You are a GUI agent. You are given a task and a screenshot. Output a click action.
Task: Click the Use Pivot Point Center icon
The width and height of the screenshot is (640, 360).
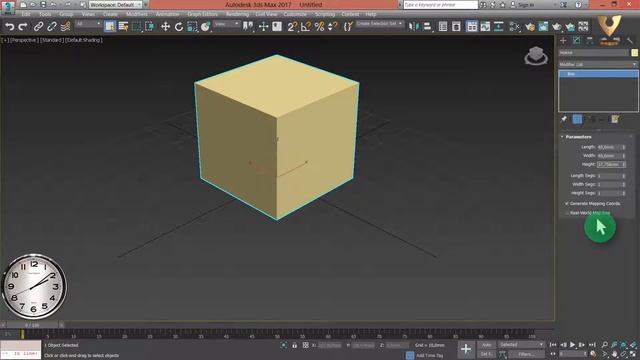pyautogui.click(x=248, y=27)
